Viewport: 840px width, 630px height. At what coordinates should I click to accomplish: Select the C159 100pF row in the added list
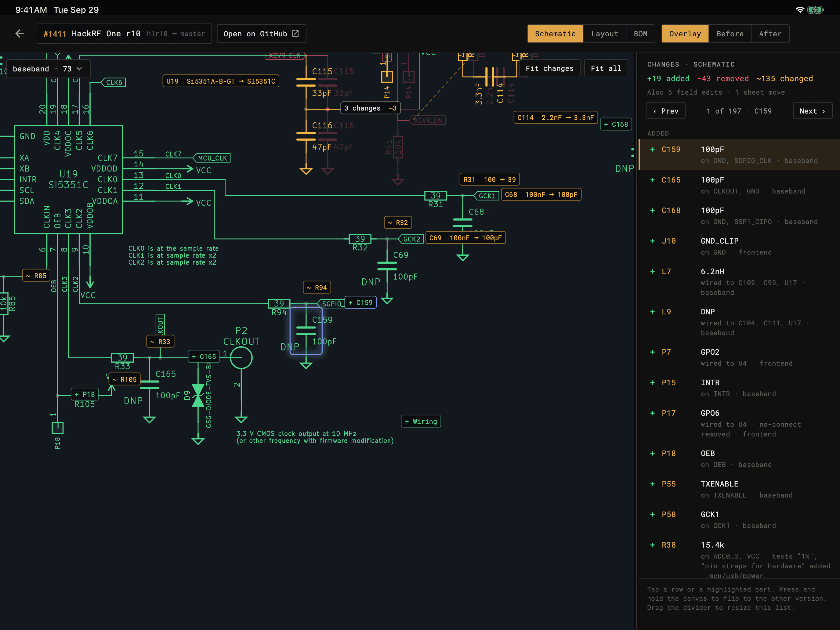pyautogui.click(x=739, y=154)
